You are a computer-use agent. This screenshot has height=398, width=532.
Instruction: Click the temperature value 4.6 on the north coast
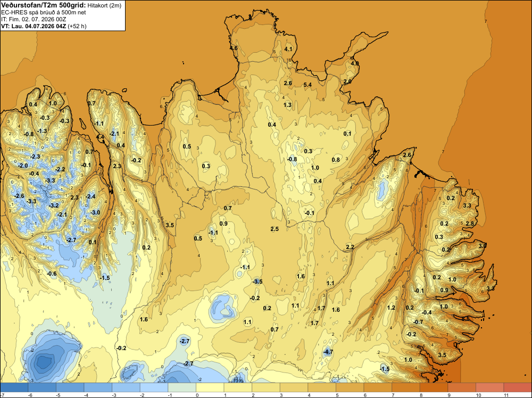point(234,48)
